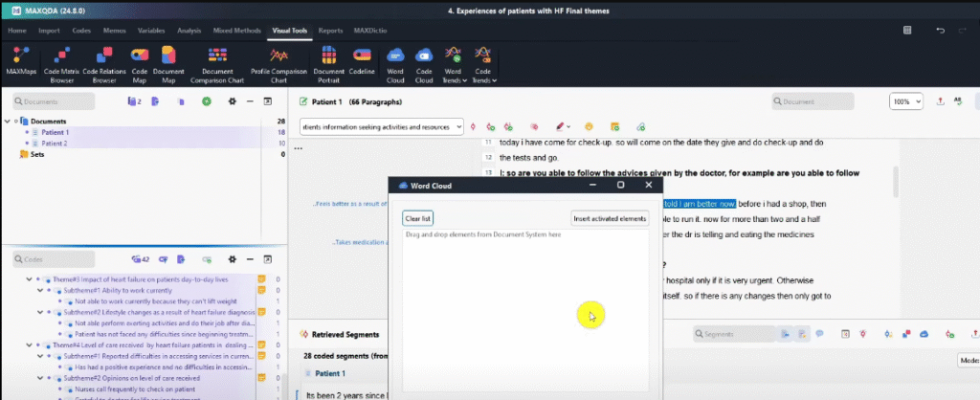Click emoticode smiley icon
Image resolution: width=980 pixels, height=400 pixels.
click(589, 127)
